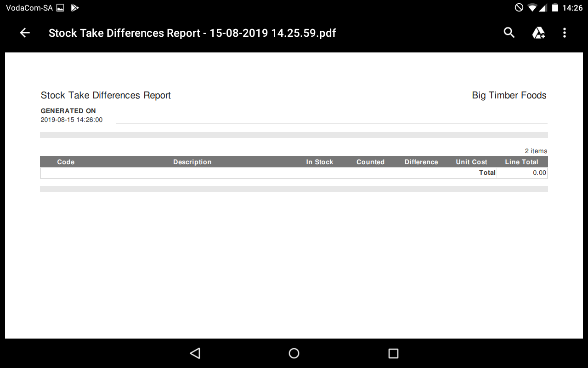Click the "Difference" column header

pyautogui.click(x=421, y=162)
